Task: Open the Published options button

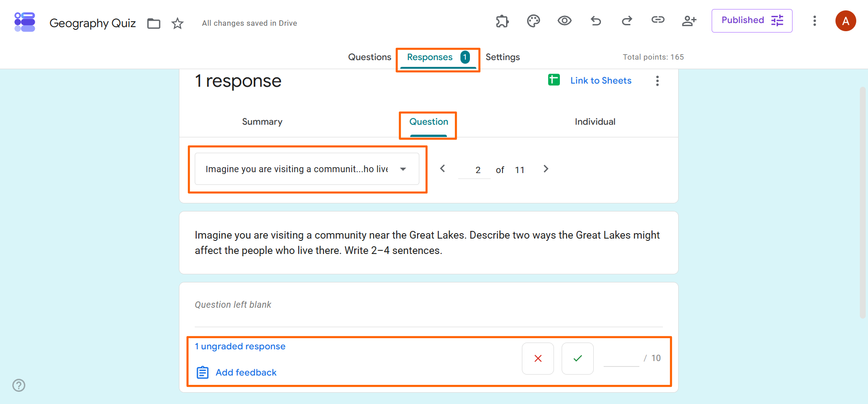Action: (x=752, y=21)
